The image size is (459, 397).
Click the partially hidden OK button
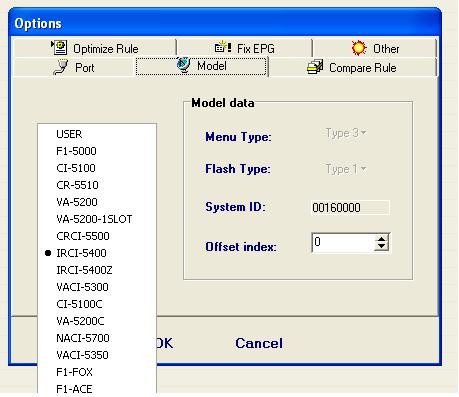165,343
